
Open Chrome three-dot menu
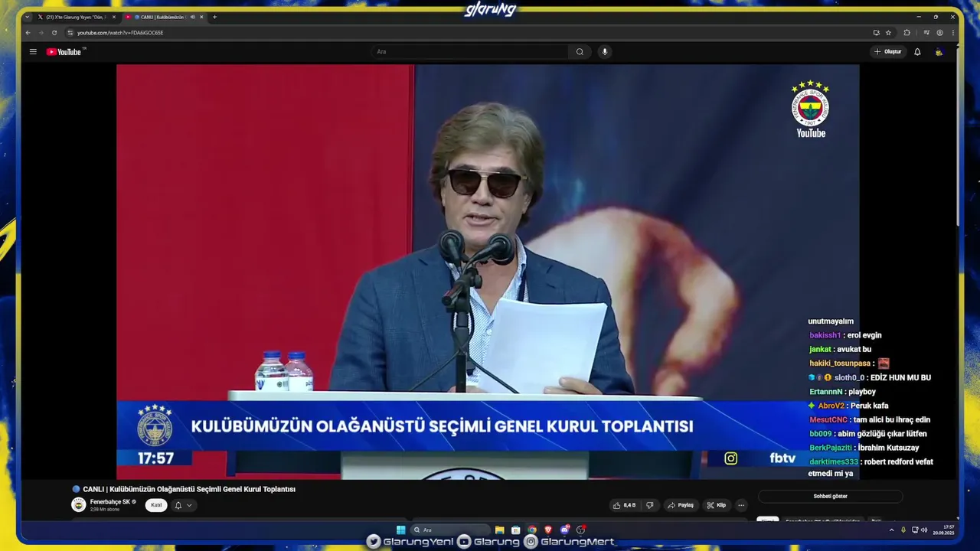pos(953,33)
